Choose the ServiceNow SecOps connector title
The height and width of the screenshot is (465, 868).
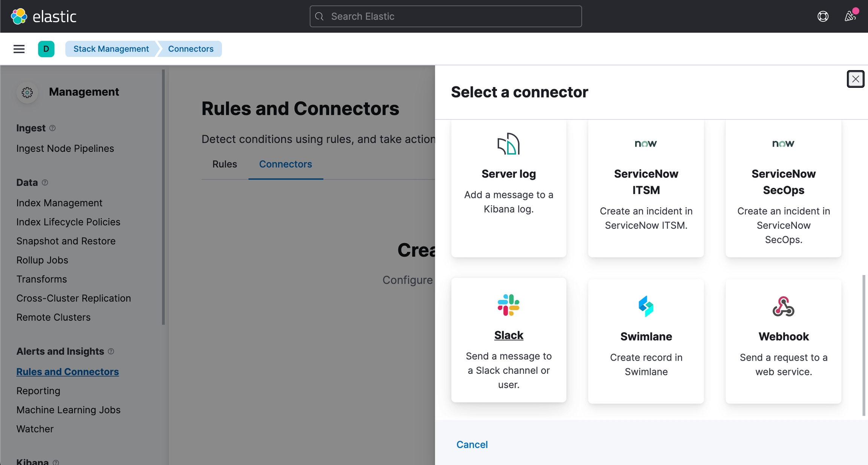point(783,182)
